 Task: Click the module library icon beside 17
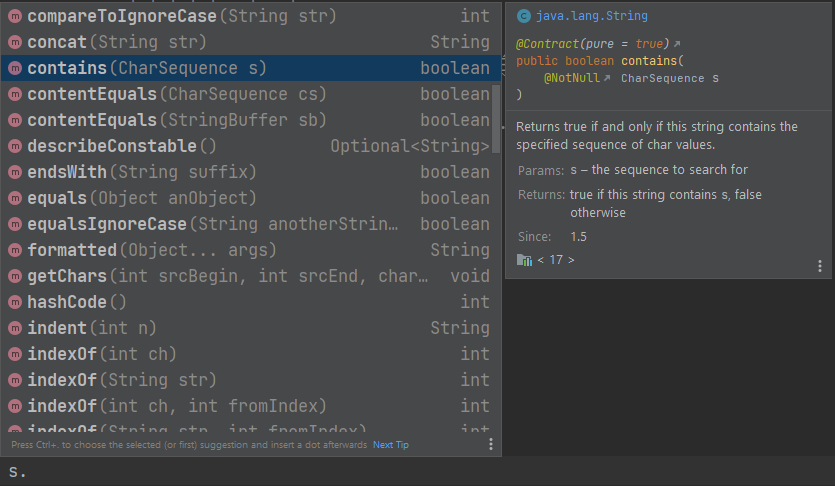click(x=524, y=260)
